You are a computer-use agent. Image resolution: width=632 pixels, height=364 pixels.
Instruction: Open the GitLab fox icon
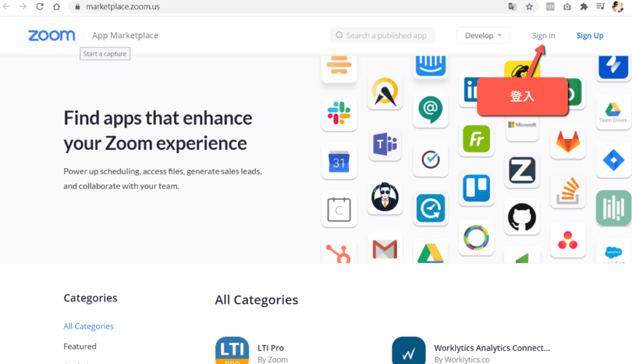pyautogui.click(x=568, y=141)
